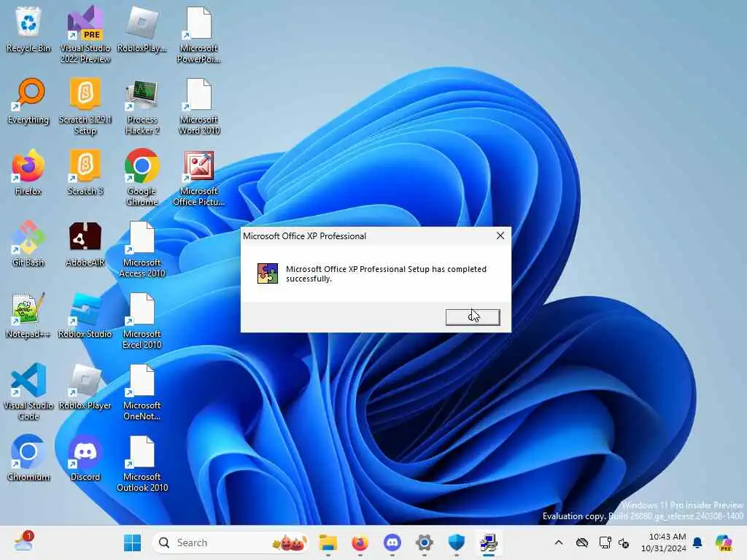Select Roblox Player desktop shortcut

[x=85, y=386]
